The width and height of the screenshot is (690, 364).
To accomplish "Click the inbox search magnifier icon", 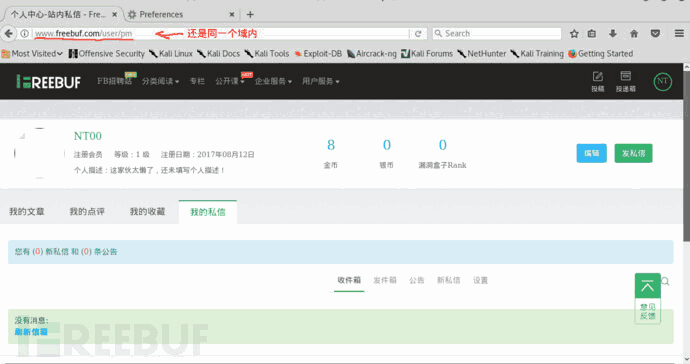I will pyautogui.click(x=665, y=281).
